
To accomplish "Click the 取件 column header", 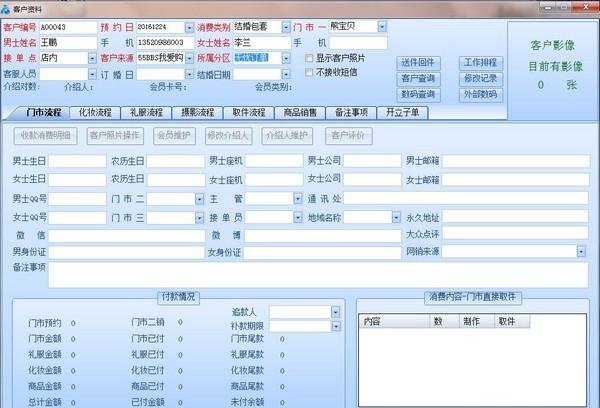I will coord(512,322).
